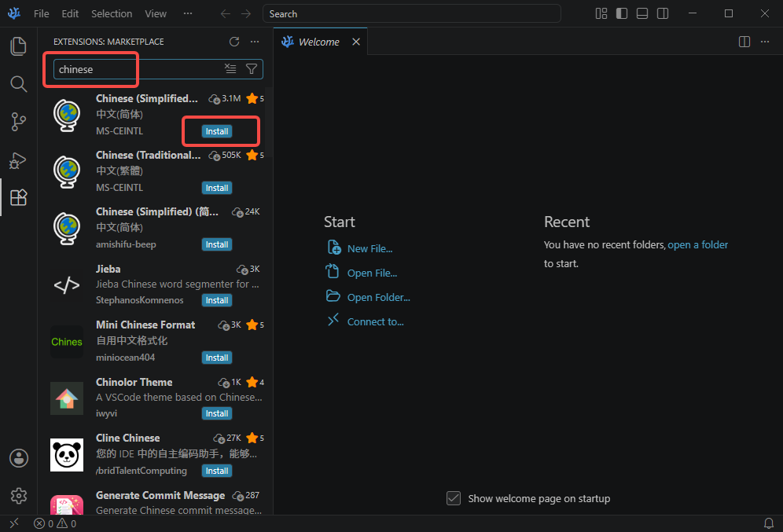Switch to the Welcome tab
This screenshot has width=783, height=532.
[x=320, y=42]
